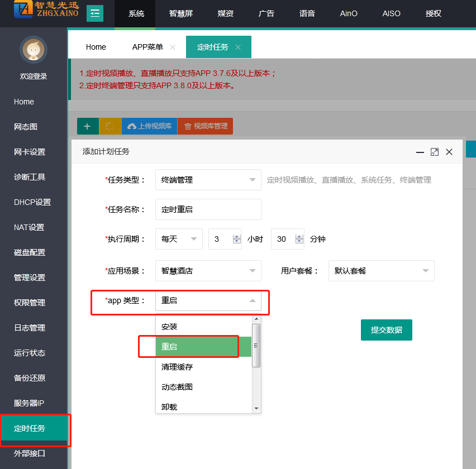
Task: Increase the hour stepper value
Action: (236, 236)
